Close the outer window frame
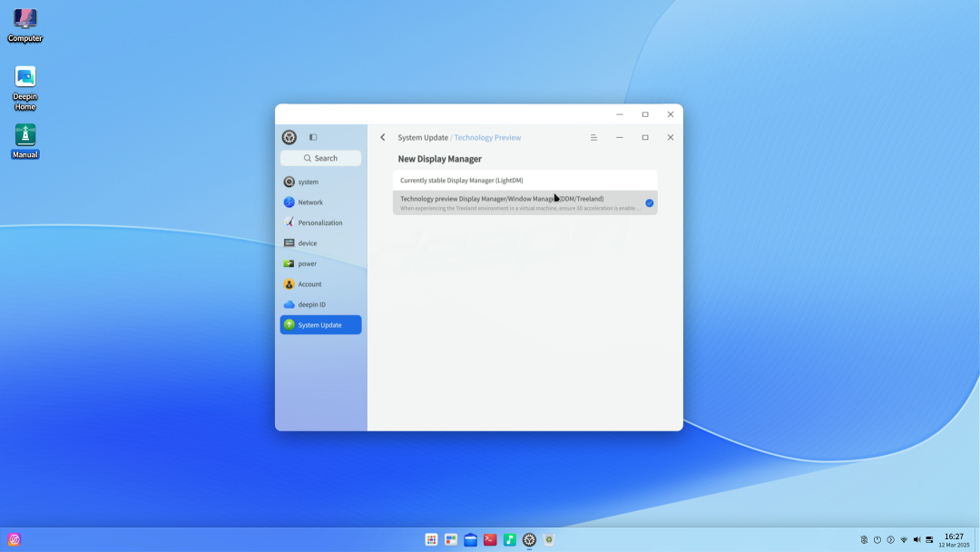Screen dimensions: 980x552 pos(670,114)
